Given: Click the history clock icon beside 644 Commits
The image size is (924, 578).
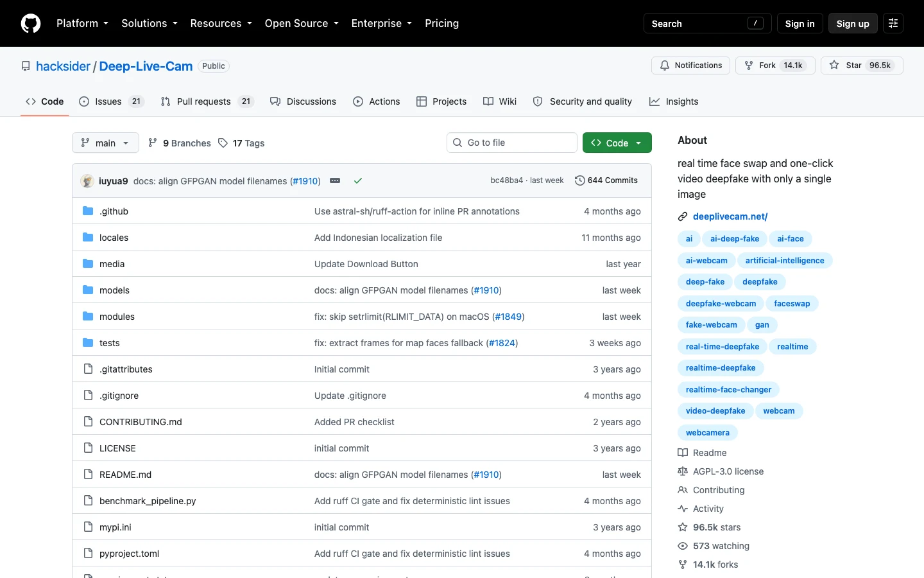Looking at the screenshot, I should 580,180.
